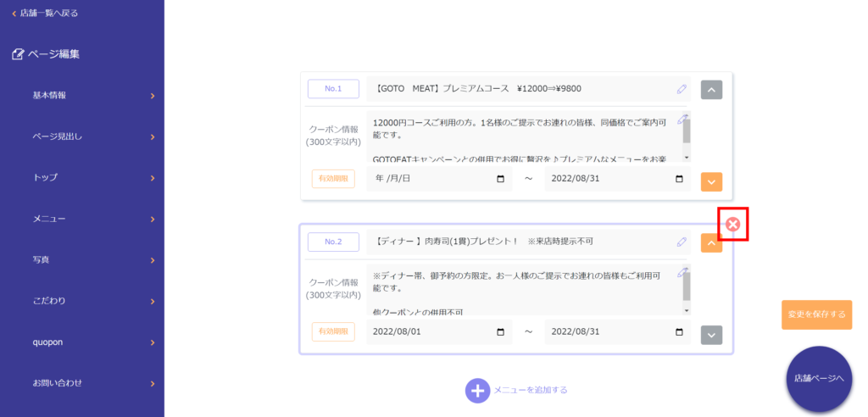The width and height of the screenshot is (868, 417).
Task: Click the scrollbar in coupon No.1 description
Action: tap(686, 134)
